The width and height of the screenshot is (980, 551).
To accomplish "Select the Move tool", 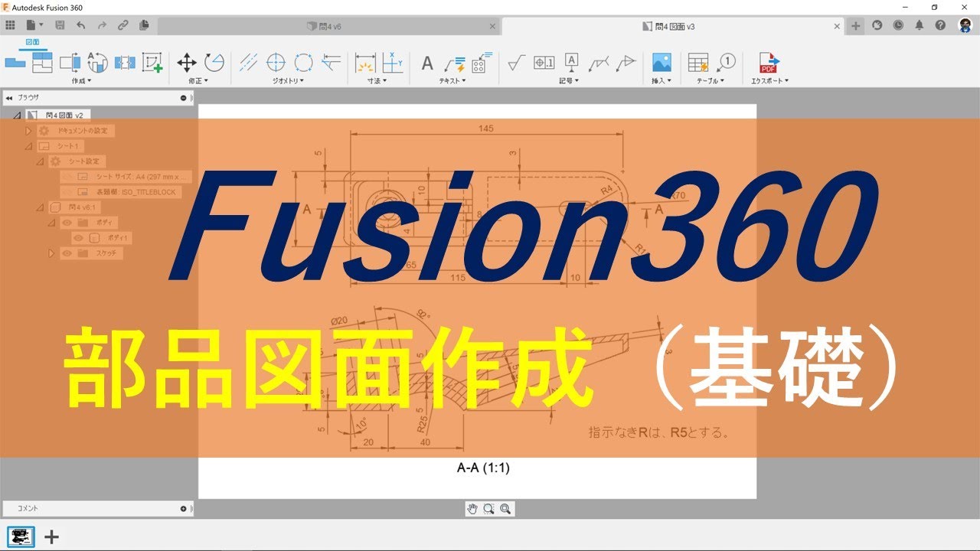I will point(187,62).
